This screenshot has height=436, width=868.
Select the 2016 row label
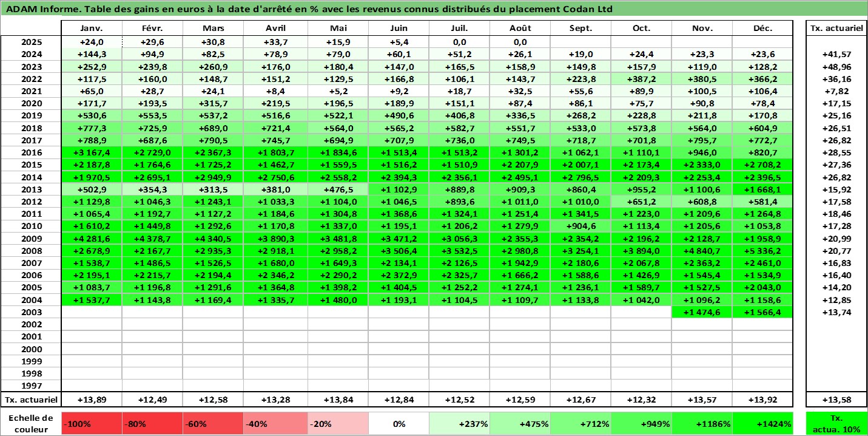(x=31, y=152)
